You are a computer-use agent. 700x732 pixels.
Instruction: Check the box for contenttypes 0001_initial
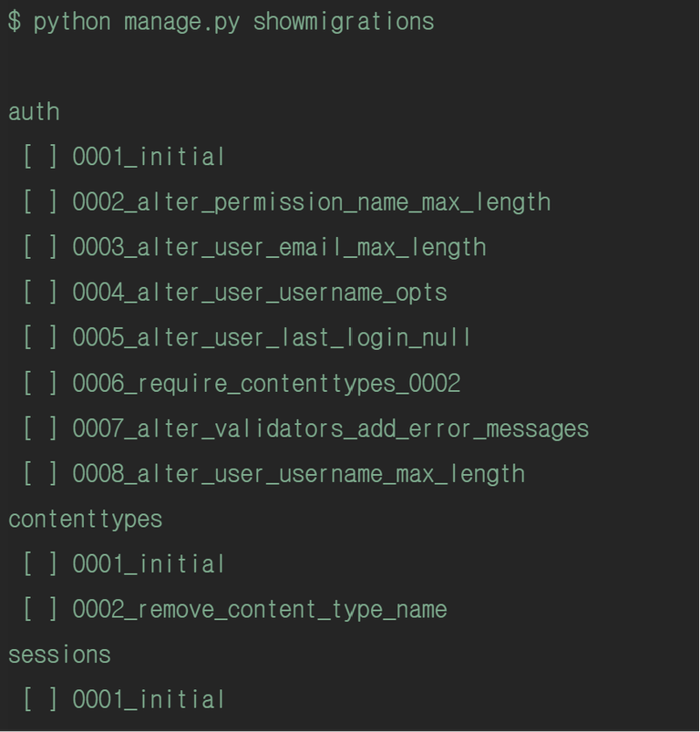(x=40, y=564)
